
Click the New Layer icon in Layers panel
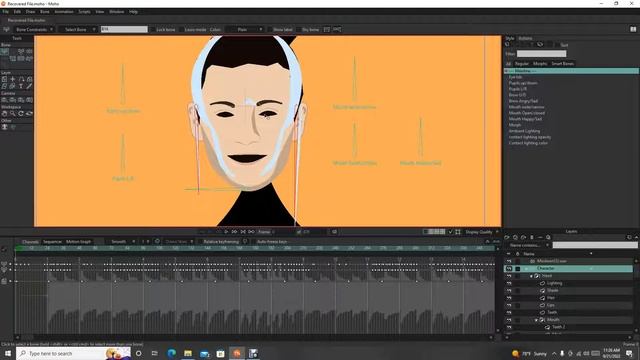pos(507,237)
